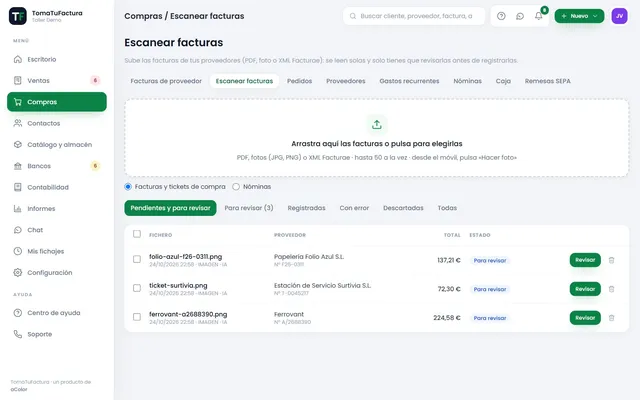Click the Bancos badge count
Screen dimensions: 640x400
click(95, 166)
